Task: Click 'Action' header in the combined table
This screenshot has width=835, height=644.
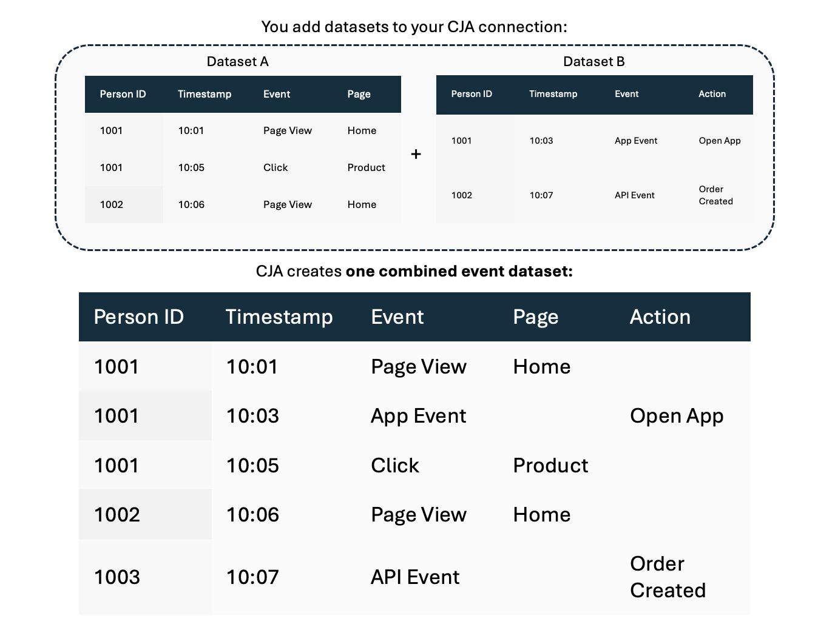Action: 660,317
